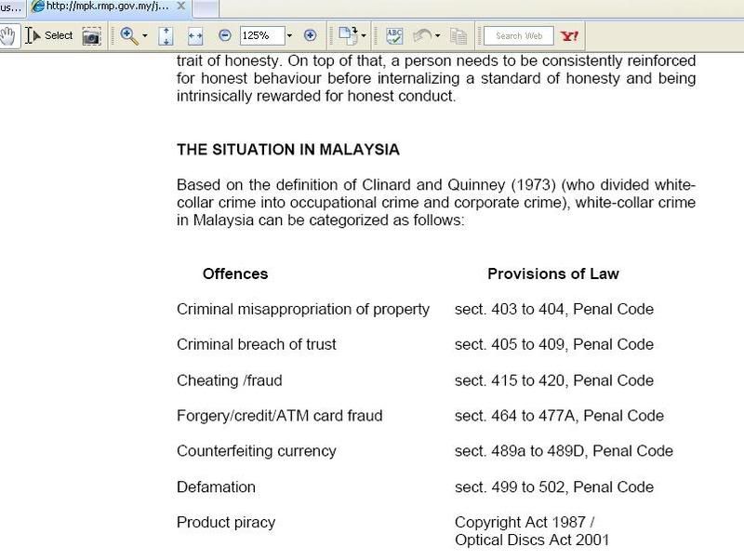Expand the undo dropdown arrow
The height and width of the screenshot is (560, 744).
click(x=437, y=36)
